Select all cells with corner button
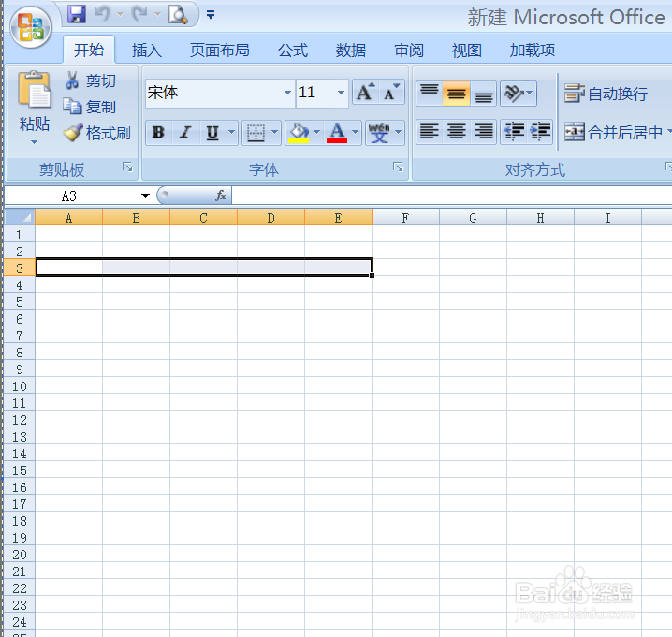 (20, 217)
